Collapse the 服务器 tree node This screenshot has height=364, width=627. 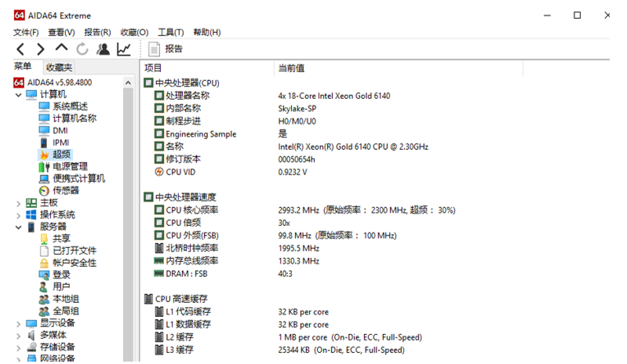point(18,227)
